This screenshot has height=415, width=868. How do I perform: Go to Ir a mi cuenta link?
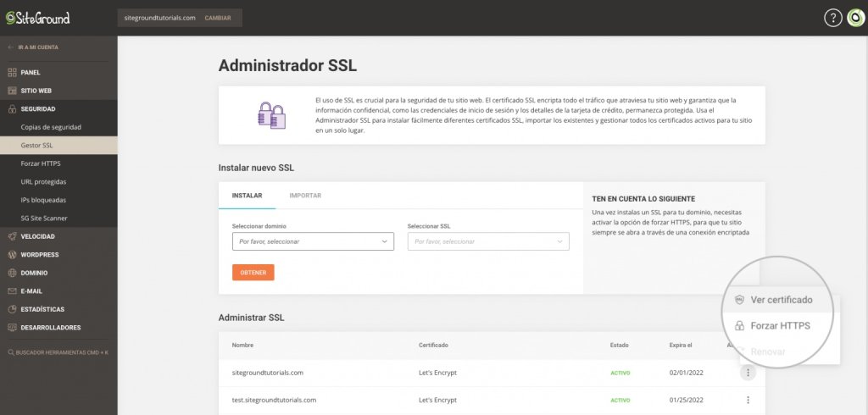coord(37,47)
